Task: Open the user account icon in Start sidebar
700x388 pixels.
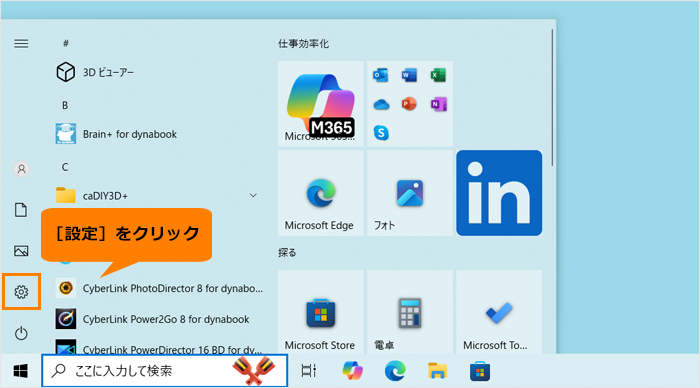Action: [x=21, y=169]
